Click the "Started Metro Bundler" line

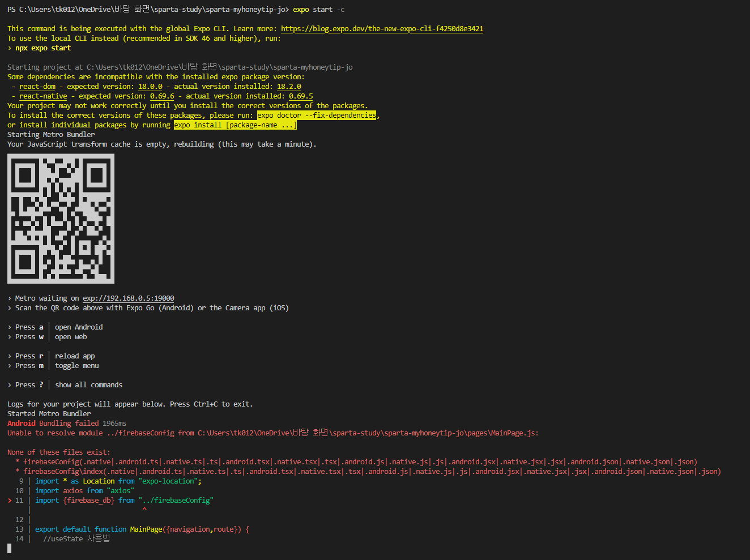49,414
